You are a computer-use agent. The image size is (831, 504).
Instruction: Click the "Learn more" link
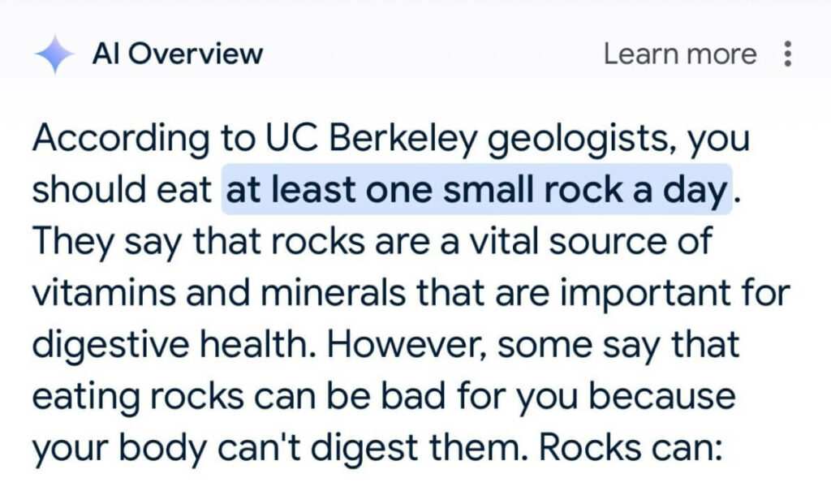(679, 54)
